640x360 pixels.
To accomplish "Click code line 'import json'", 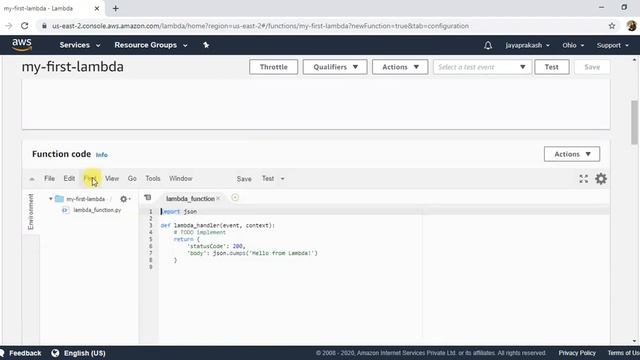I will [179, 211].
